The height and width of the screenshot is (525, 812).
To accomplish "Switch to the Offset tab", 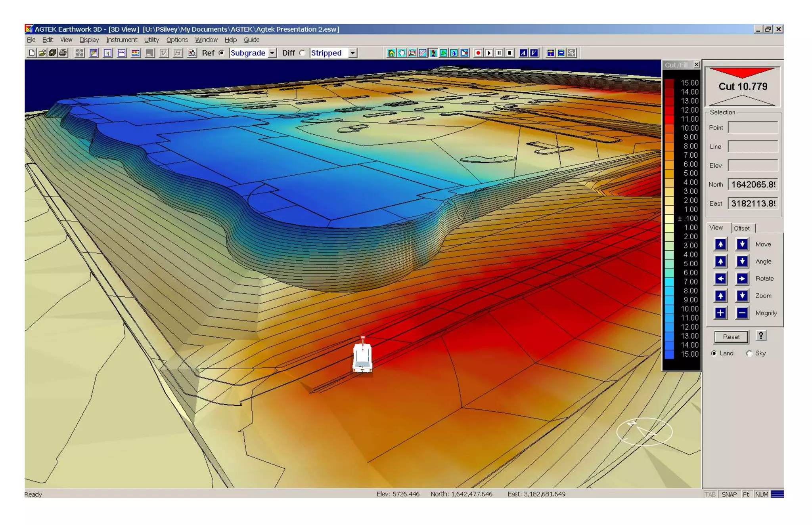I will coord(741,228).
